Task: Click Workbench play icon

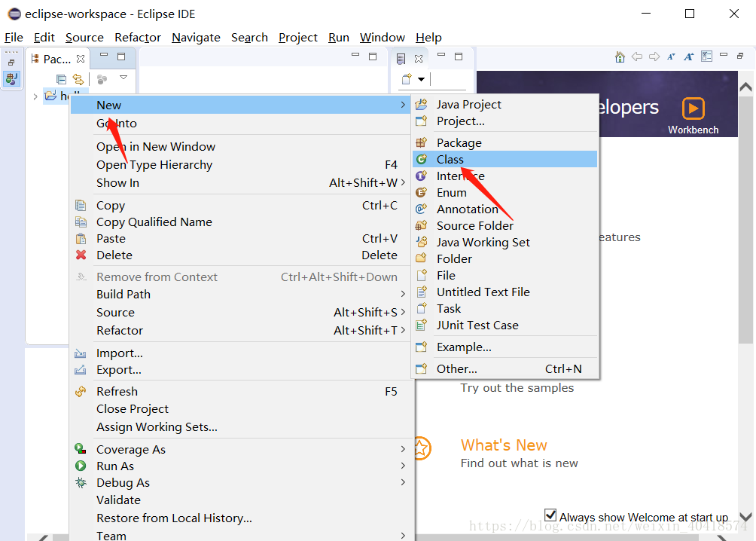Action: pos(694,109)
